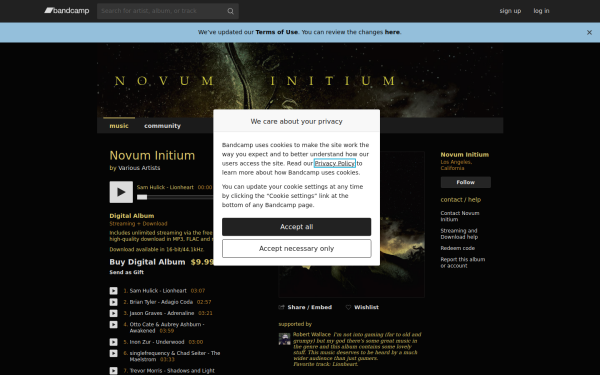The image size is (600, 375).
Task: Click Send as Gift
Action: click(x=127, y=272)
